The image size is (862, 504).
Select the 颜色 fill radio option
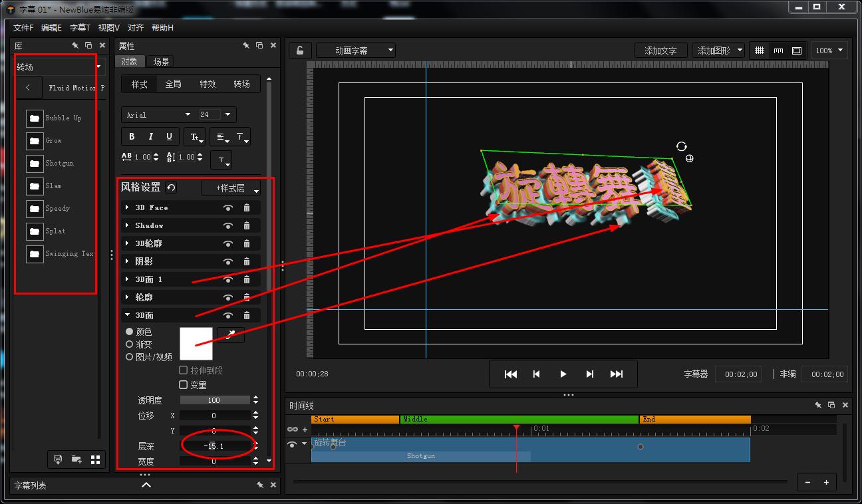(129, 331)
